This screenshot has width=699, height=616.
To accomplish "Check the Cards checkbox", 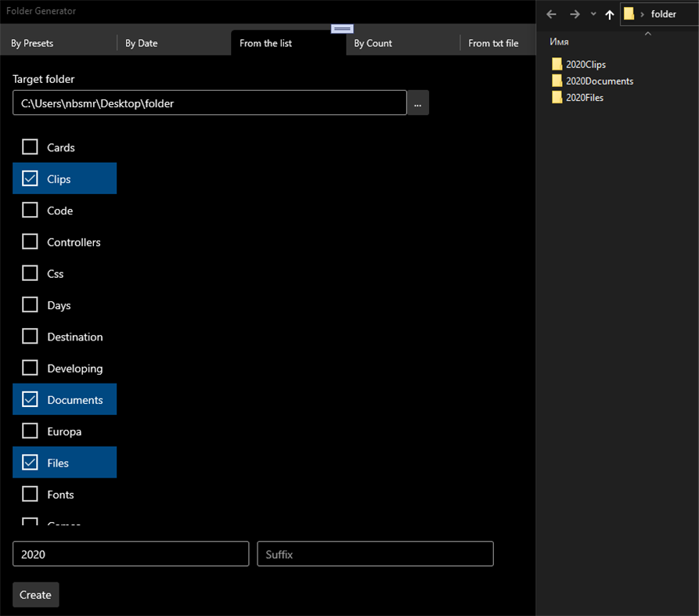I will point(29,147).
